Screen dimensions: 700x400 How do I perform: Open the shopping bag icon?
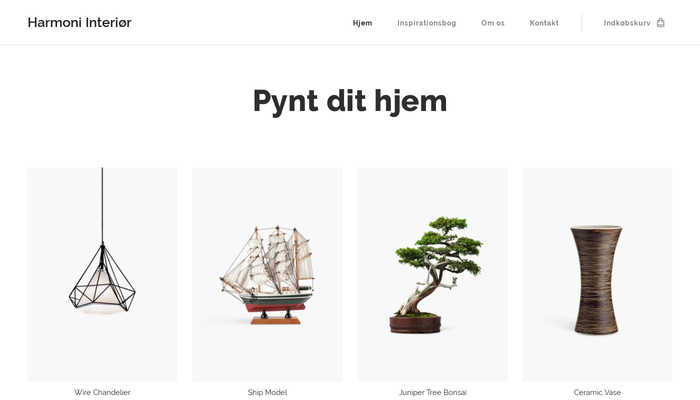(x=661, y=23)
